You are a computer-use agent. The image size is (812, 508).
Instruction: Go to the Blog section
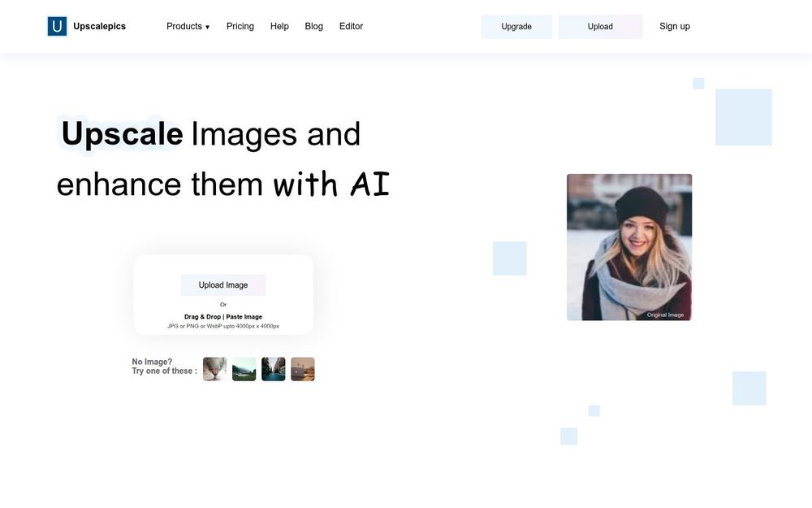click(x=313, y=25)
